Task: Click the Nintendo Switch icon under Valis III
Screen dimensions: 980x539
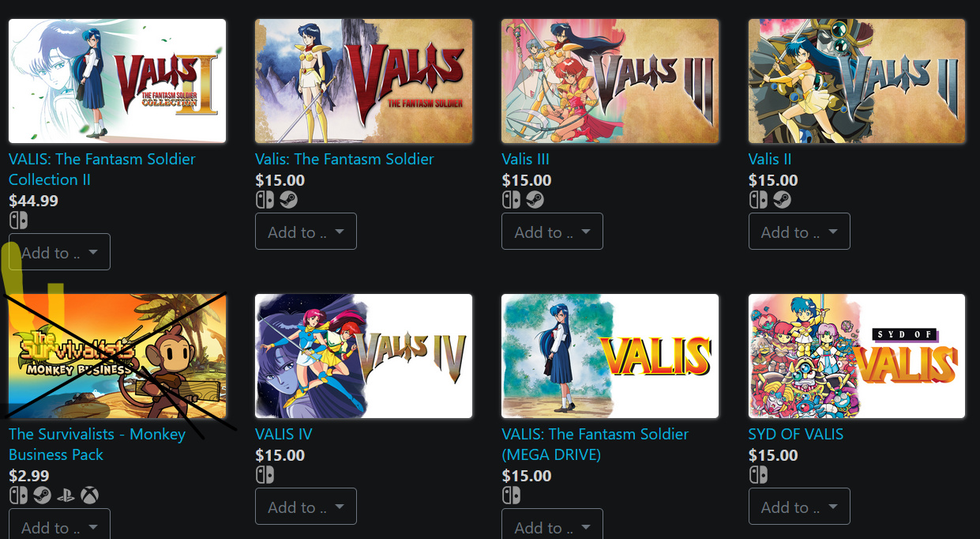Action: tap(511, 200)
